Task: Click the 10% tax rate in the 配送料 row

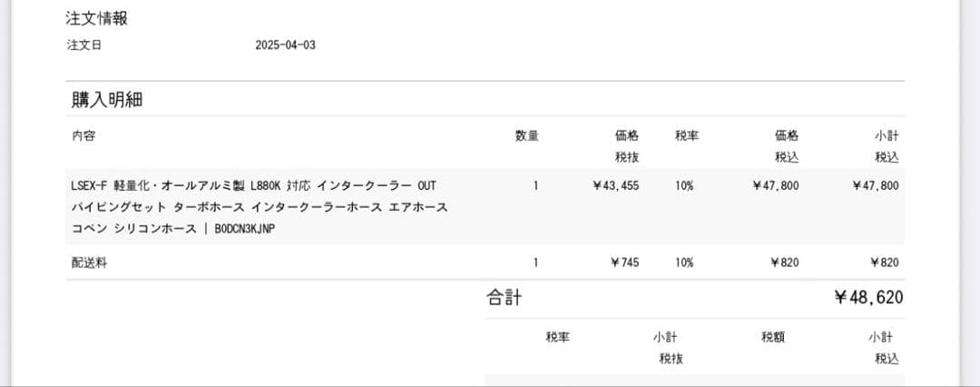Action: tap(684, 263)
